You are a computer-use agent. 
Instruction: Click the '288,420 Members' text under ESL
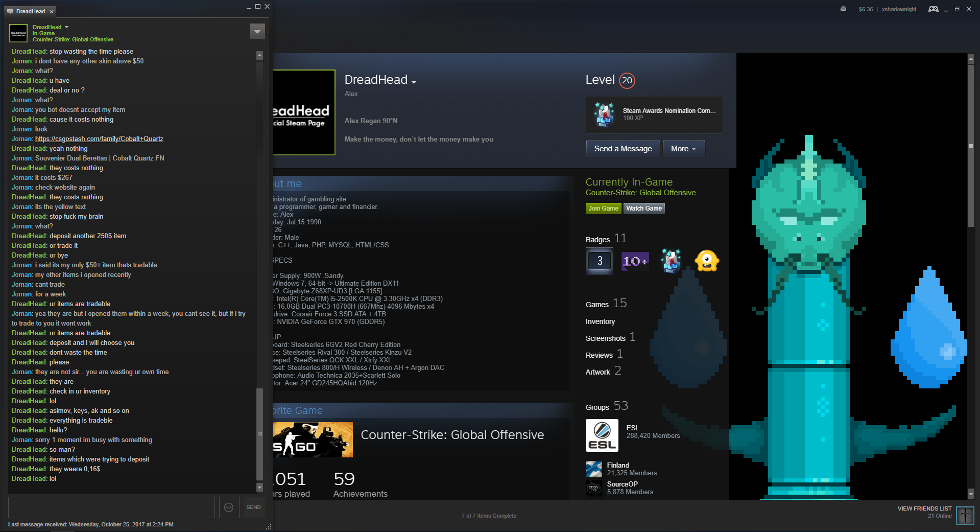tap(653, 436)
